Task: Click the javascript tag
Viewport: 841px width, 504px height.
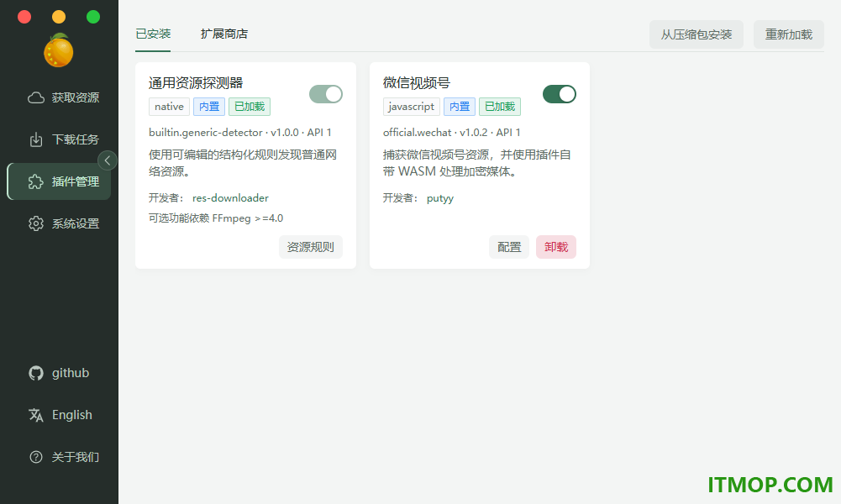Action: tap(412, 107)
